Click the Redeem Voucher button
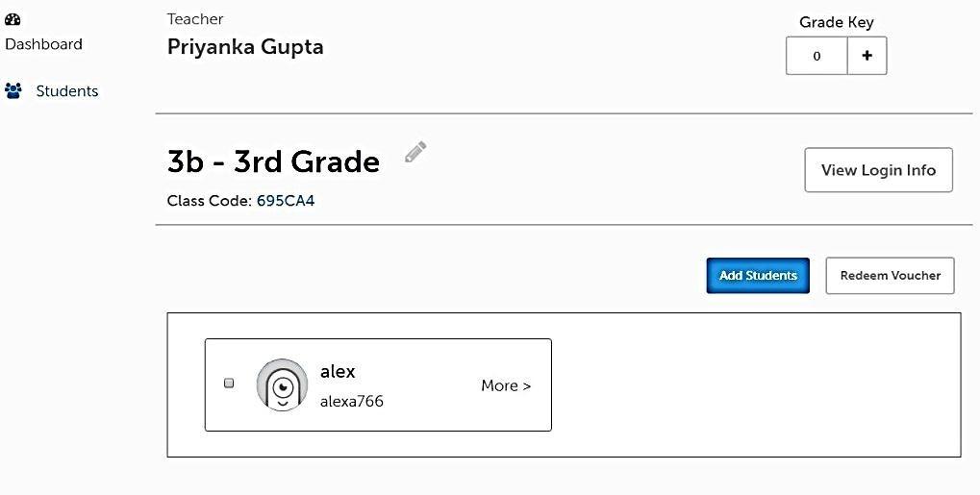This screenshot has width=980, height=495. tap(890, 276)
